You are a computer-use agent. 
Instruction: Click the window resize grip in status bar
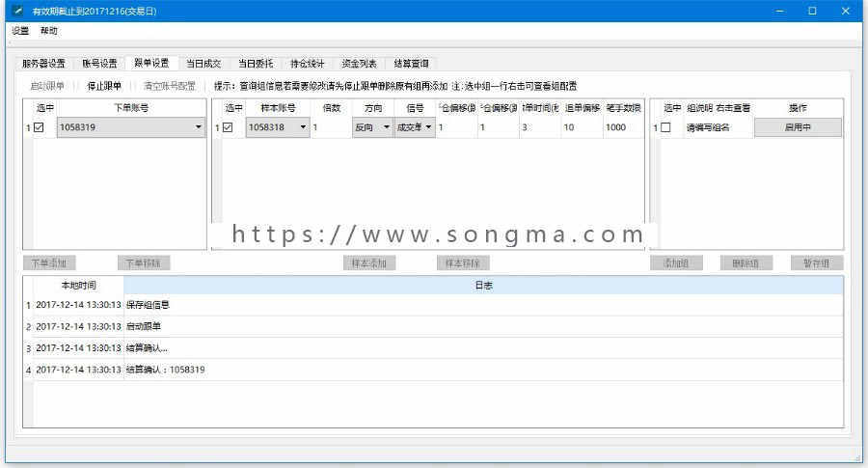(857, 457)
